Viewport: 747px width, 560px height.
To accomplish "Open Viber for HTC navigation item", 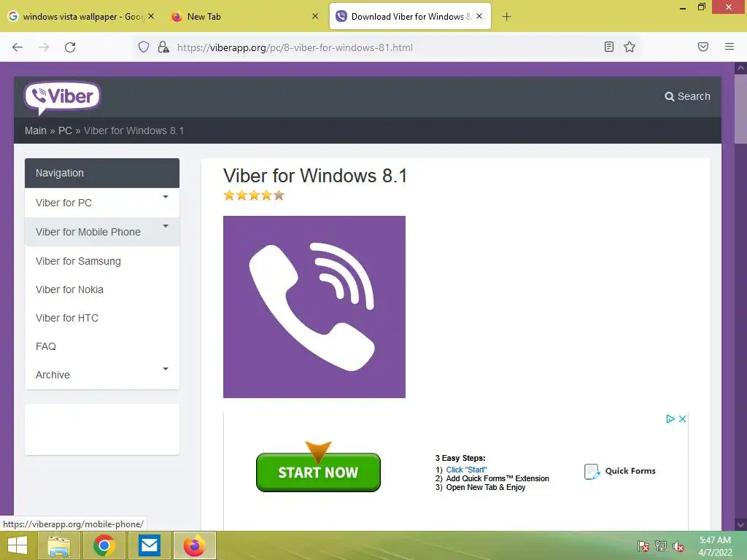I will 102,318.
